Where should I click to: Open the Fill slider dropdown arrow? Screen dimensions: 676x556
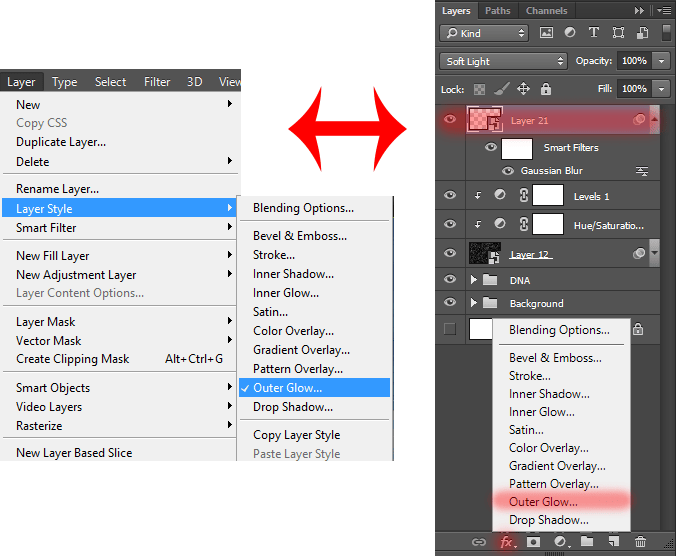click(661, 89)
